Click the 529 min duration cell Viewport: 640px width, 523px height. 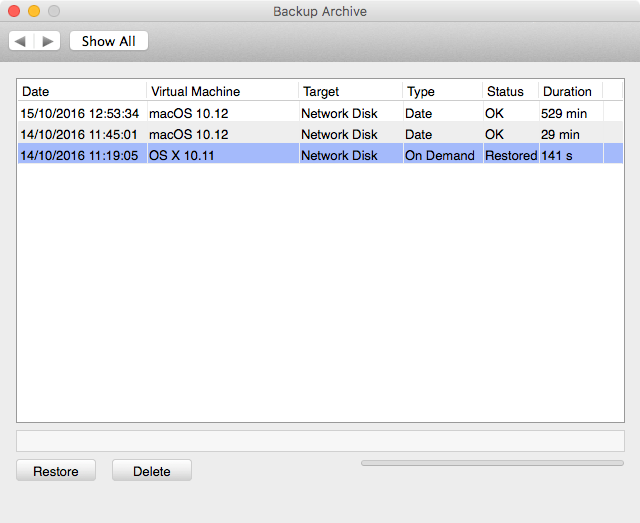(x=571, y=113)
